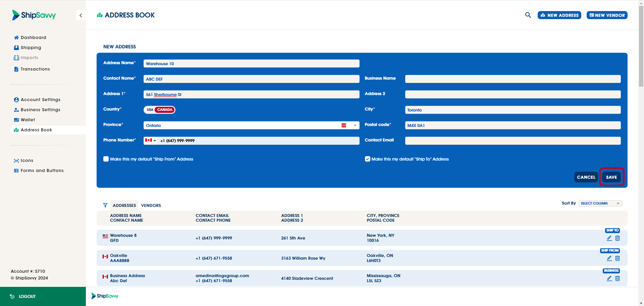644x306 pixels.
Task: Edit the Oakville address entry
Action: [x=609, y=258]
